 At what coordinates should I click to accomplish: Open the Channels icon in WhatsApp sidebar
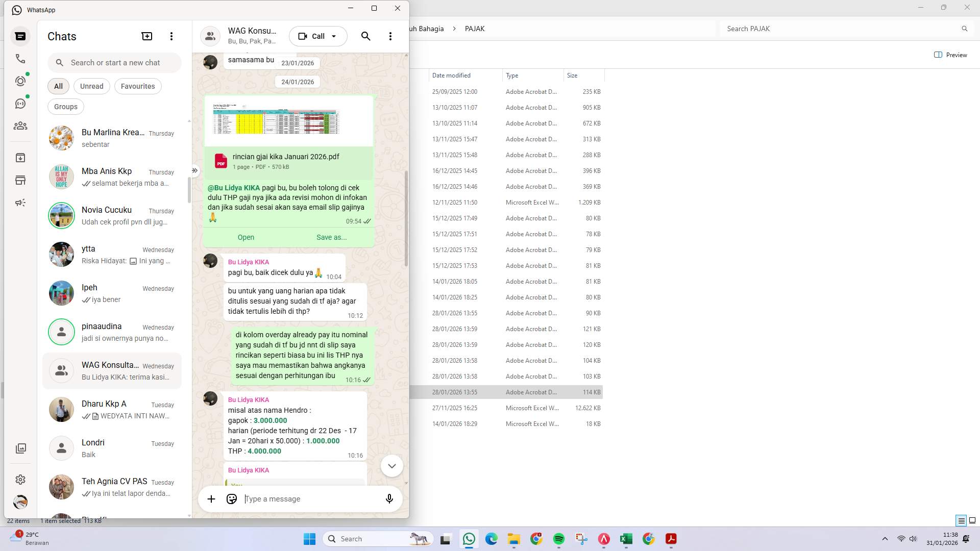20,103
